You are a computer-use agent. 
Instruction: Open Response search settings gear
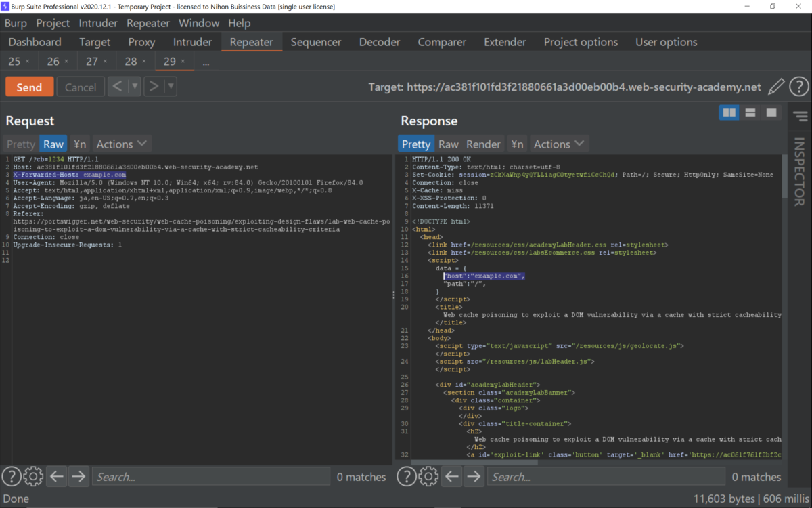428,477
